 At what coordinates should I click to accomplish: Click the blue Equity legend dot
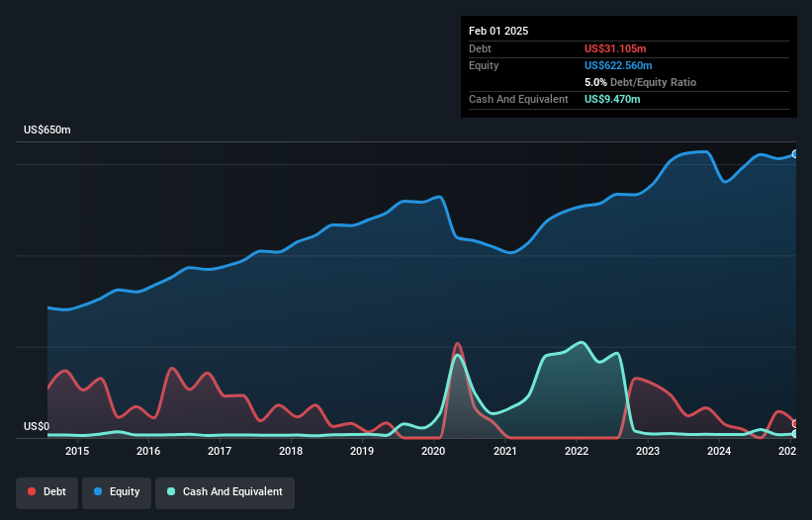98,491
